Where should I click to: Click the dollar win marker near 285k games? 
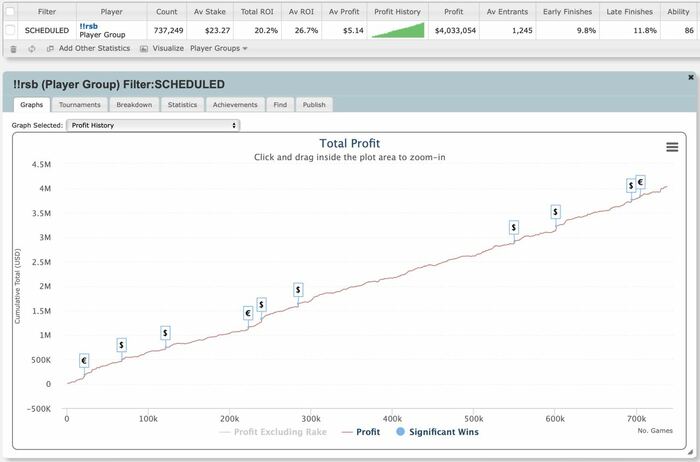pos(298,290)
